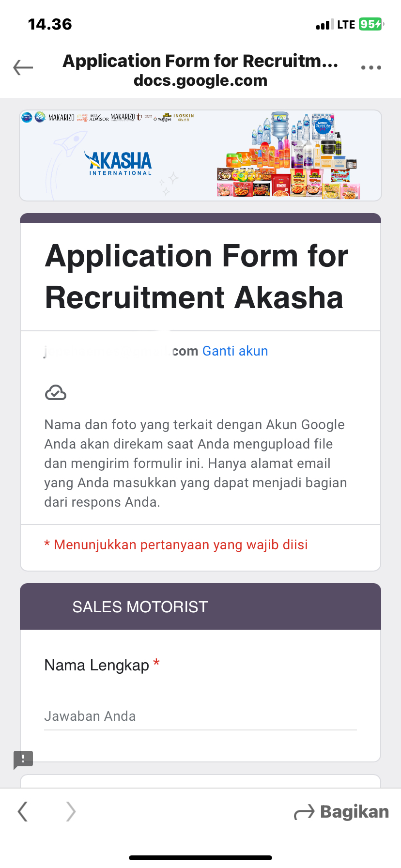Tap the clock time in status bar
401x868 pixels.
[x=50, y=24]
